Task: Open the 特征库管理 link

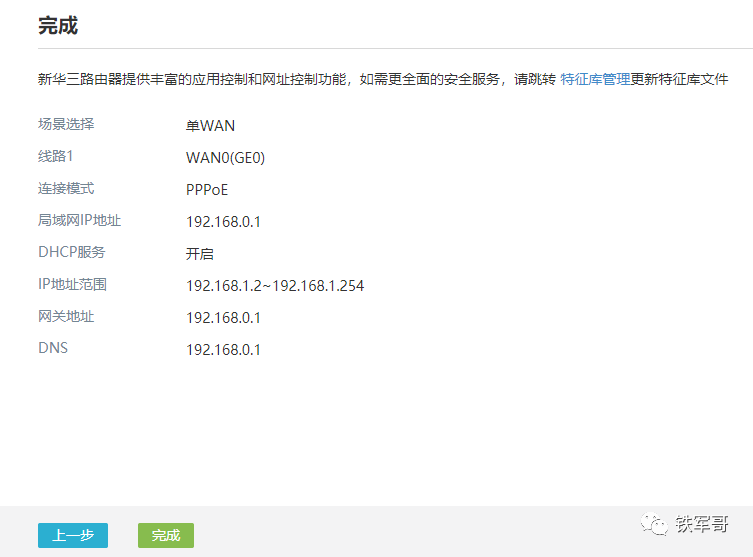Action: coord(595,79)
